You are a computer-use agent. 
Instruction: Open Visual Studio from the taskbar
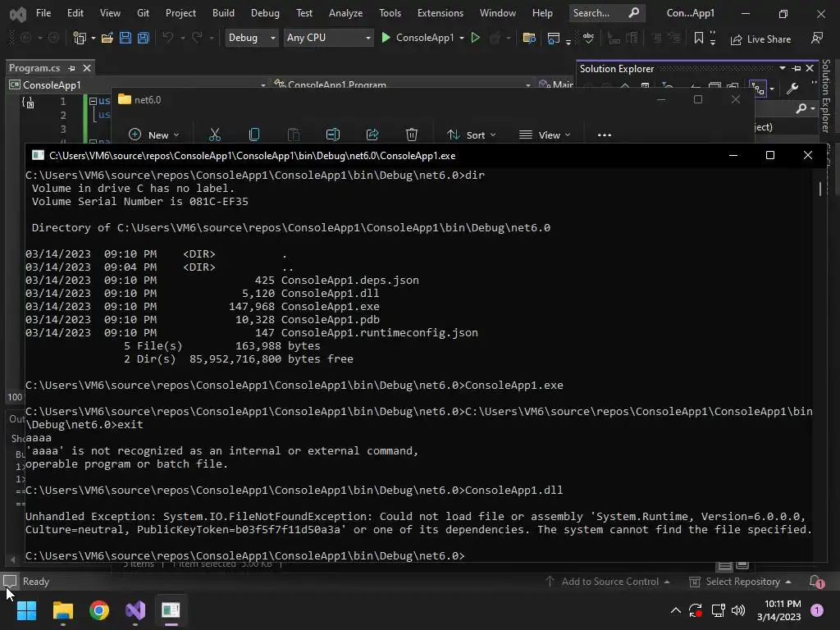click(x=135, y=610)
